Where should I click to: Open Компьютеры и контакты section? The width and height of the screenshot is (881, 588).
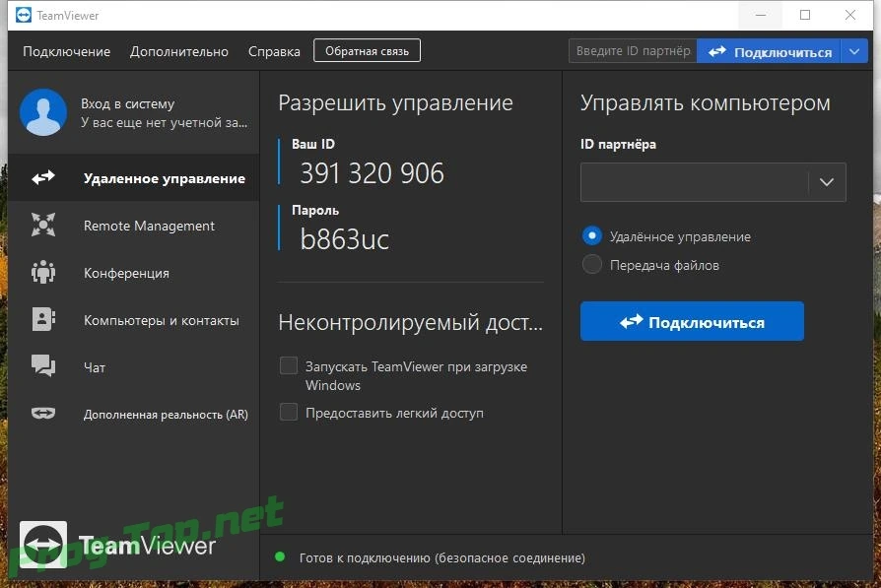(x=134, y=319)
